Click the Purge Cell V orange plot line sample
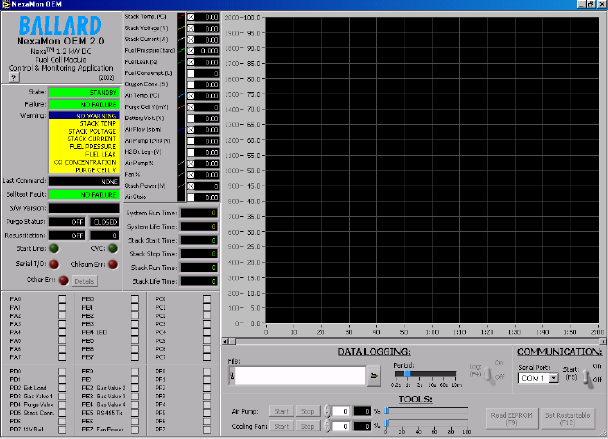The height and width of the screenshot is (439, 608). pos(181,107)
